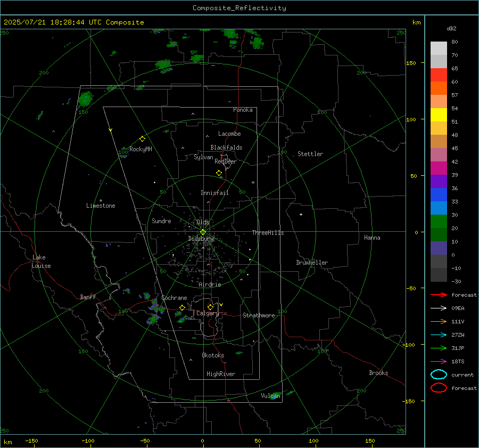Click the yellow diamond marker above Calgary
The height and width of the screenshot is (448, 479).
(x=210, y=307)
